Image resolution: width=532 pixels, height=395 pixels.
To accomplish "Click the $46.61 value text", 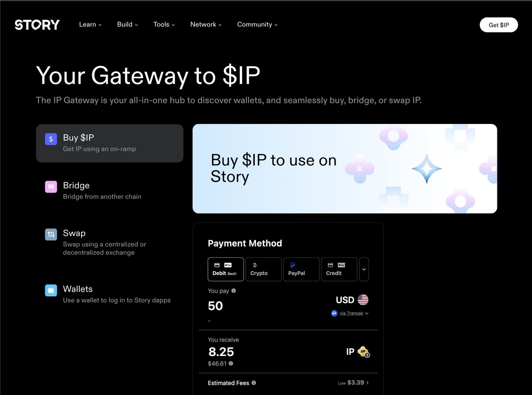I will pos(217,364).
